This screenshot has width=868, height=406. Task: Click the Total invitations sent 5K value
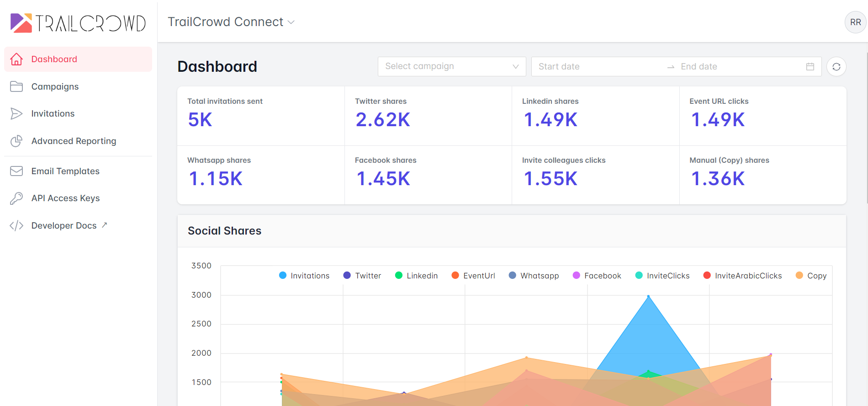click(x=200, y=120)
